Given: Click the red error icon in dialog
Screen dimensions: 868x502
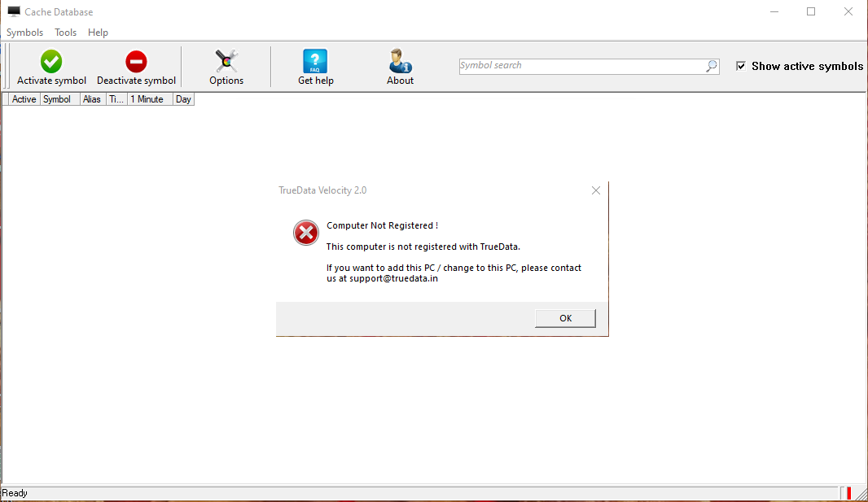Looking at the screenshot, I should (x=306, y=233).
